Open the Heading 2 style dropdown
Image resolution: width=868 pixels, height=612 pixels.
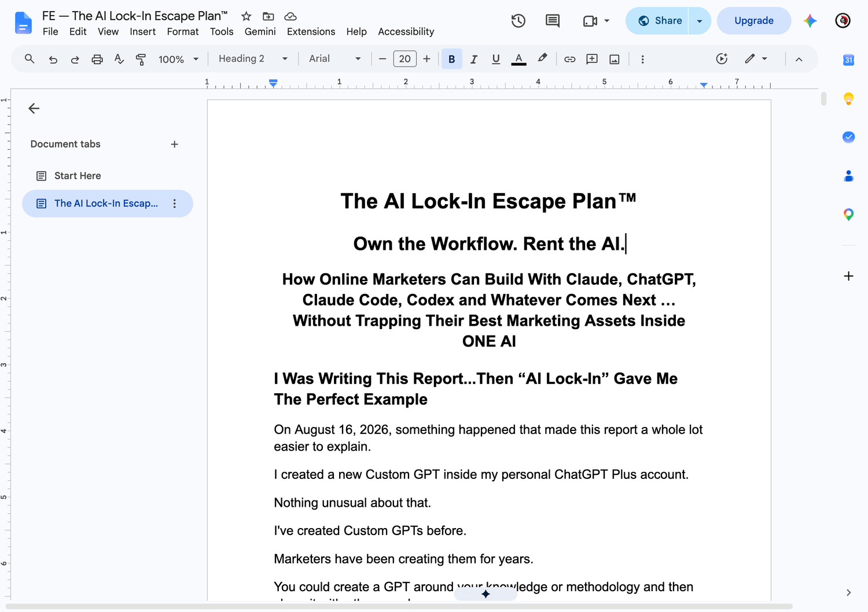(x=253, y=59)
